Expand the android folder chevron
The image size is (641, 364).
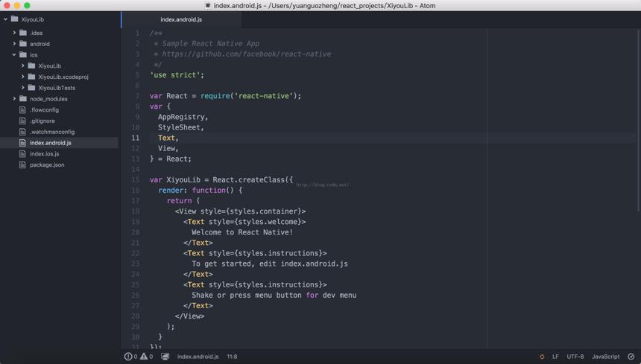(x=14, y=44)
